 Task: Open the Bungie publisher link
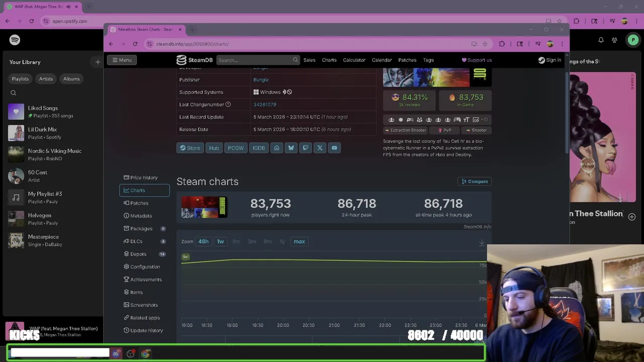[261, 79]
